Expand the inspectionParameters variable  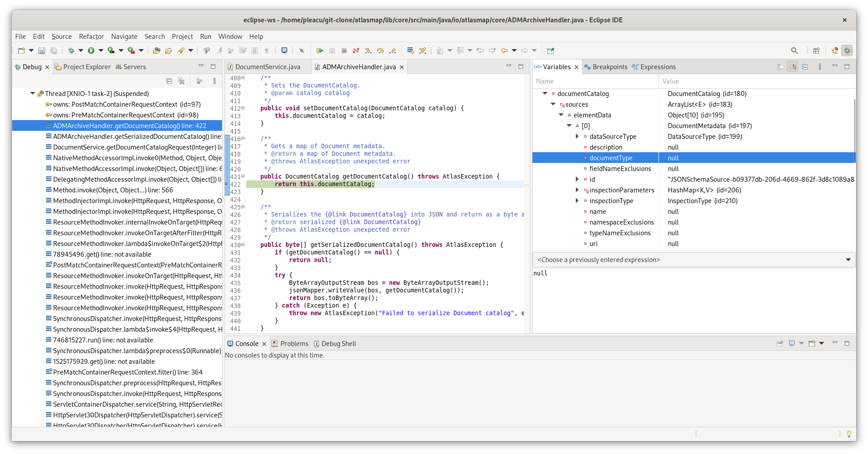577,190
